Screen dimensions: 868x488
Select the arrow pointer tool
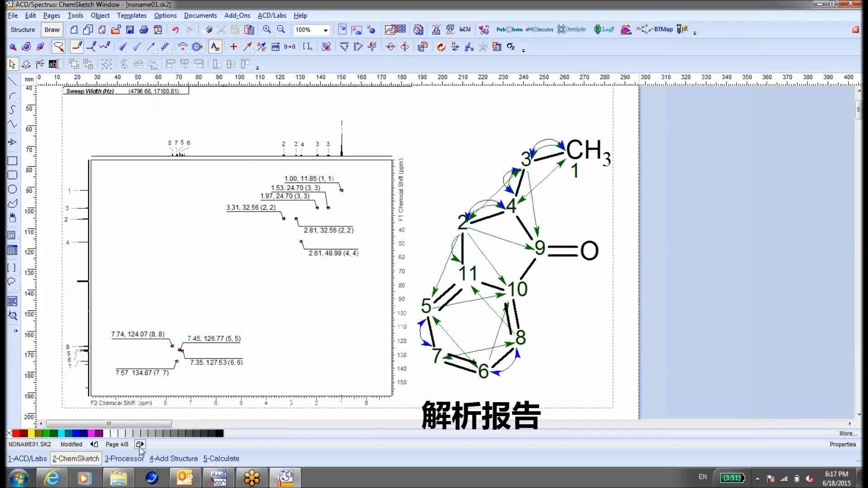(x=12, y=64)
